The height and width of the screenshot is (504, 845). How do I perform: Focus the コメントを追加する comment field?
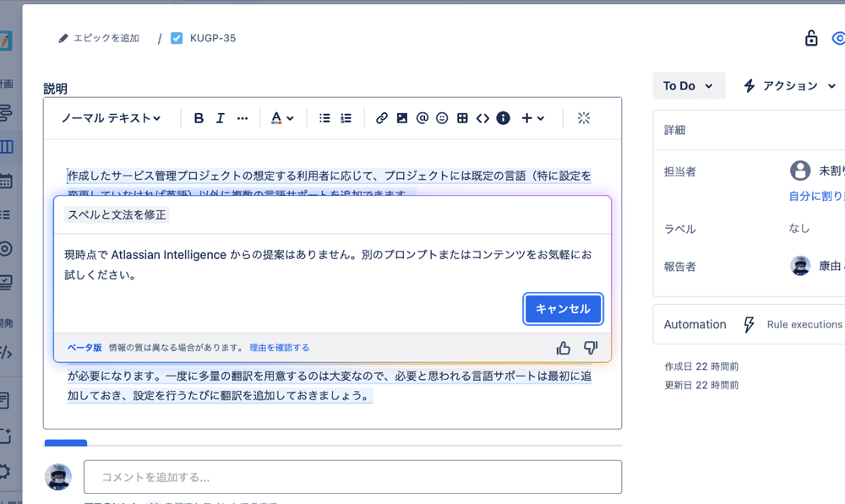[x=352, y=476]
